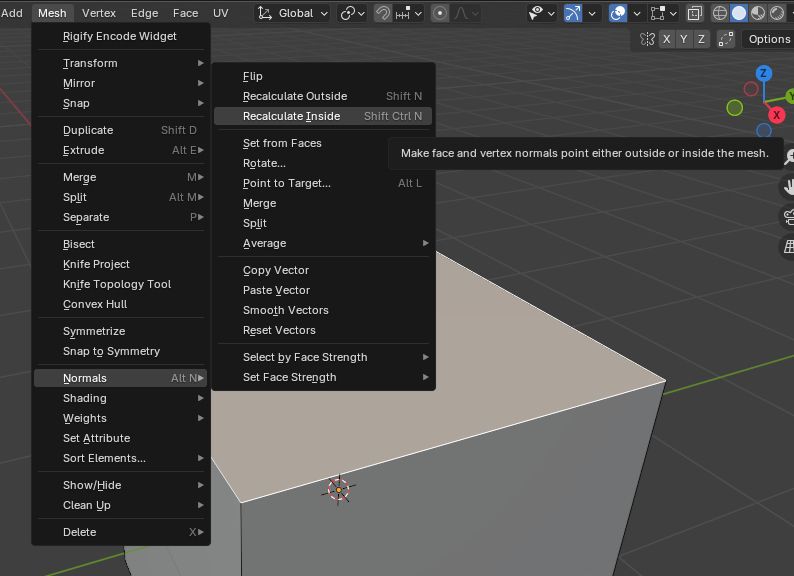Choose Symmetrize in Mesh menu
This screenshot has height=576, width=794.
point(121,331)
